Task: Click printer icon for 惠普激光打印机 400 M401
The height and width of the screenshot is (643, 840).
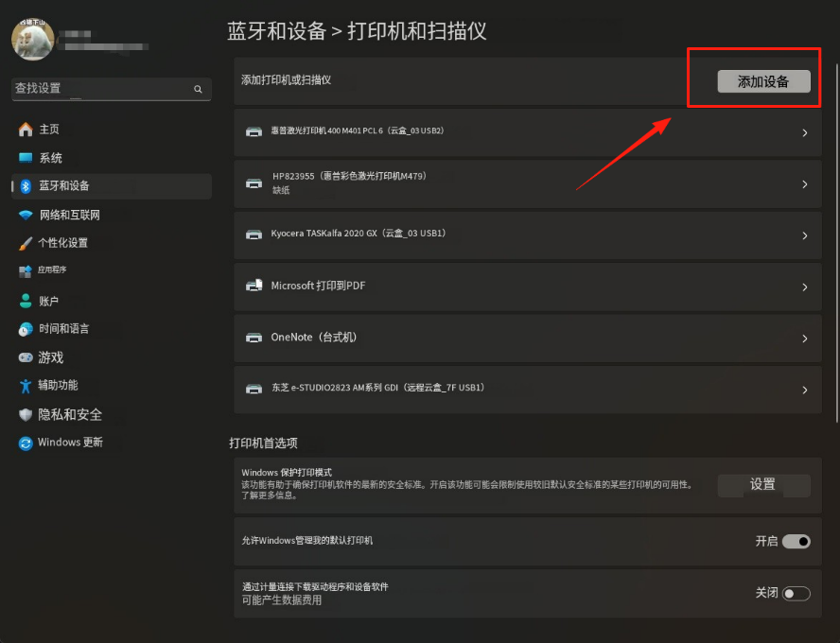Action: (x=254, y=131)
